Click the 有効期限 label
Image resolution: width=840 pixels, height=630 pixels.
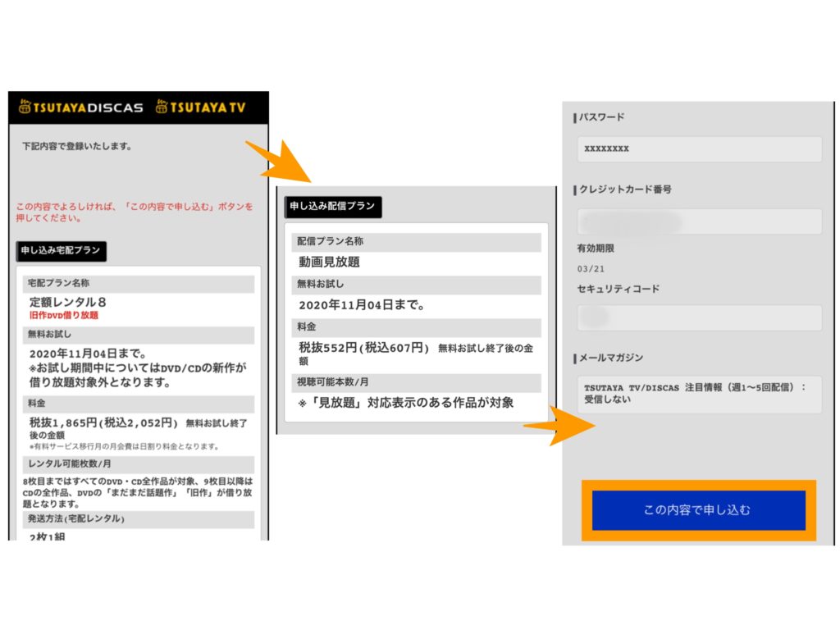[596, 248]
